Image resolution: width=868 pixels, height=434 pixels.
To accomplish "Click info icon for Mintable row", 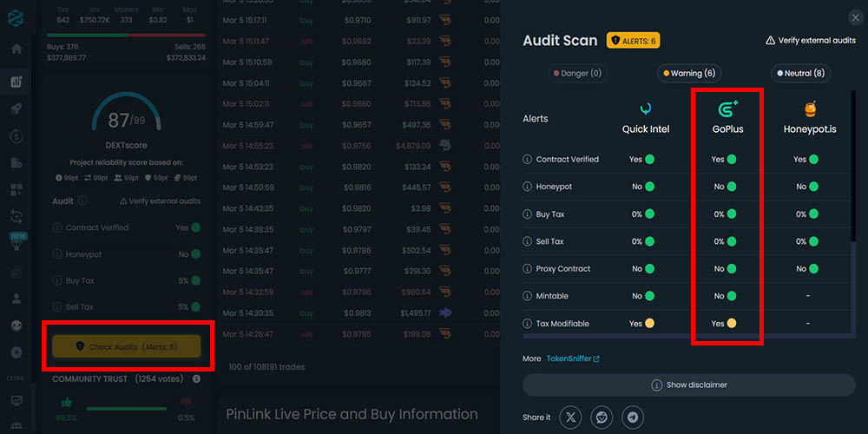I will (527, 296).
